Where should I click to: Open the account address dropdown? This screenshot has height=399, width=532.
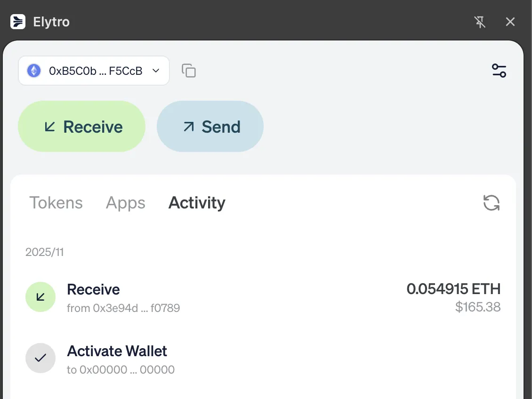tap(155, 71)
